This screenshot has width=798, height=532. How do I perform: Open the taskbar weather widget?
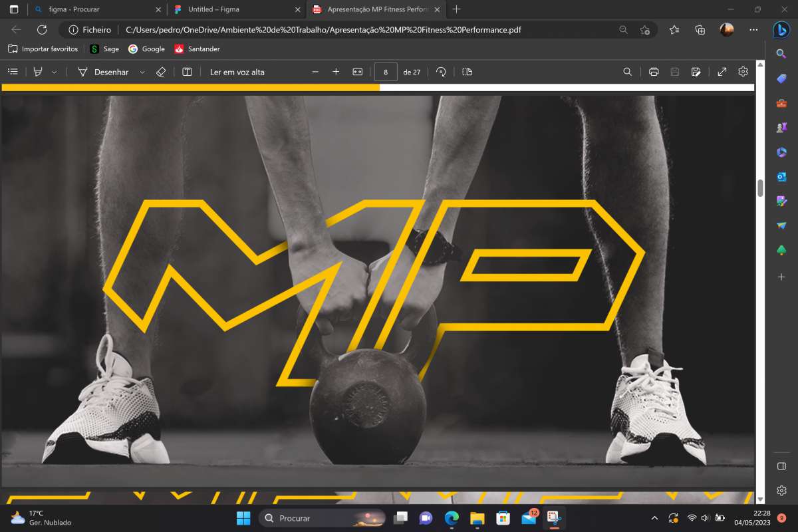(x=41, y=518)
